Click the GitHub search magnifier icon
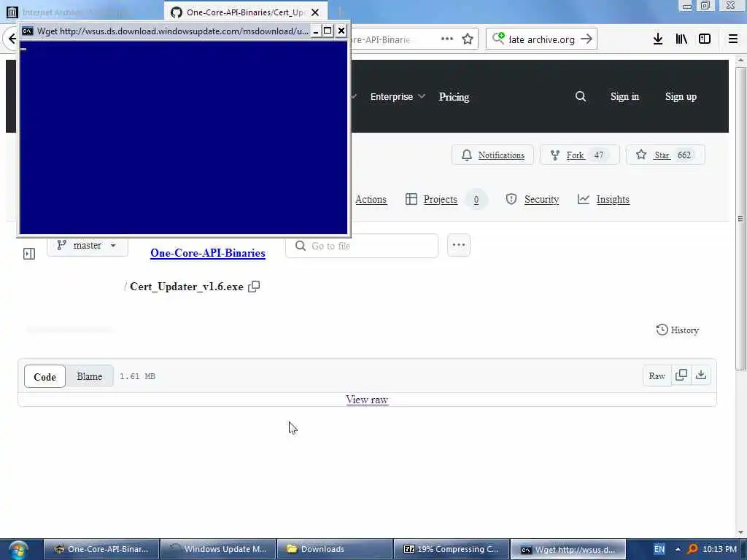 coord(580,97)
